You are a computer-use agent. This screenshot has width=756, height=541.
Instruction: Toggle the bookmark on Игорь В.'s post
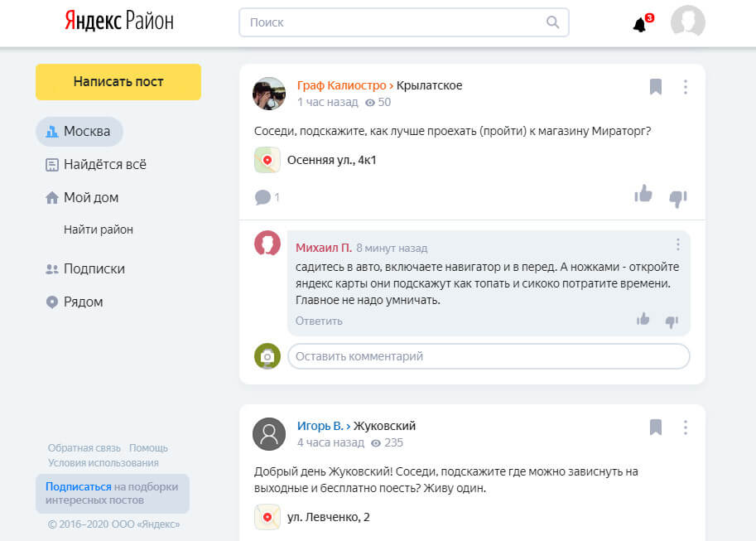[x=656, y=427]
